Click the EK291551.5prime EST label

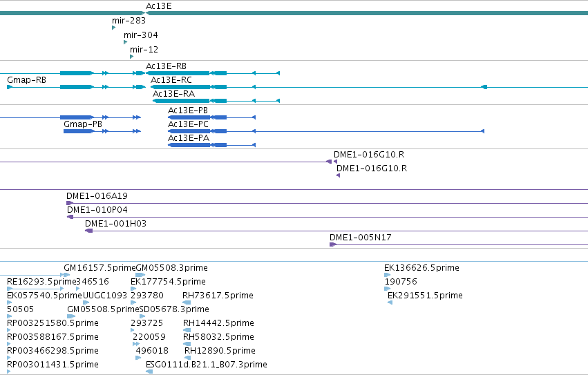click(425, 296)
